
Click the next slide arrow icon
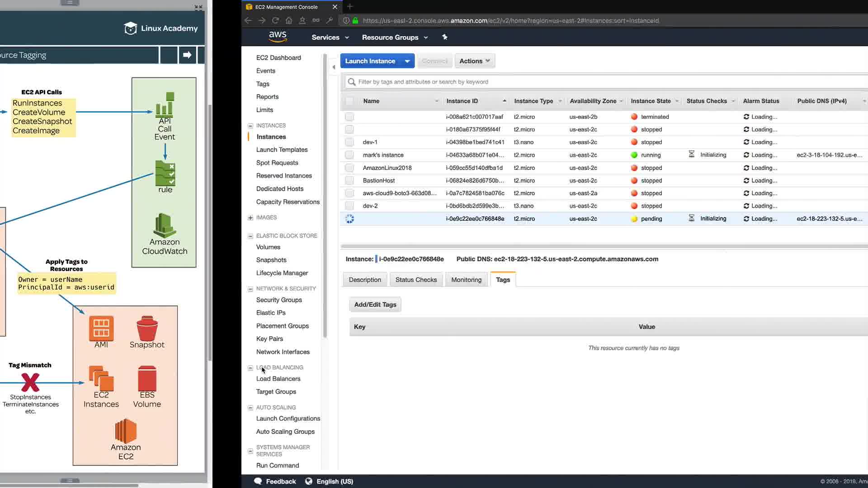pos(187,55)
